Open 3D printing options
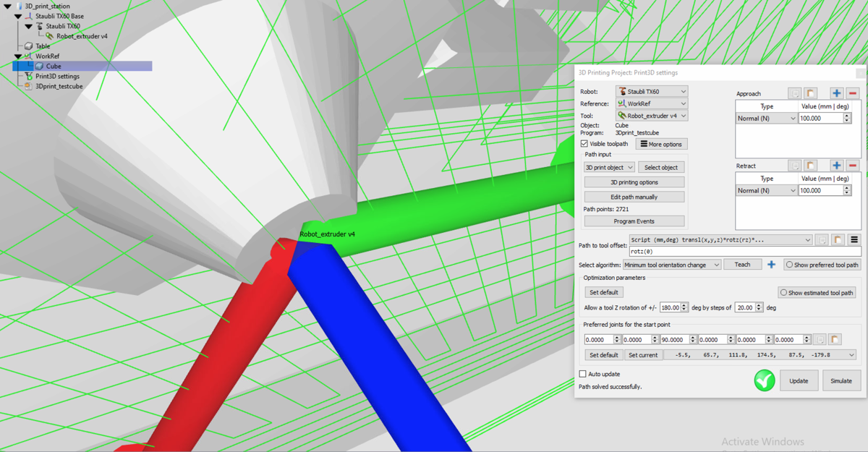 (634, 182)
